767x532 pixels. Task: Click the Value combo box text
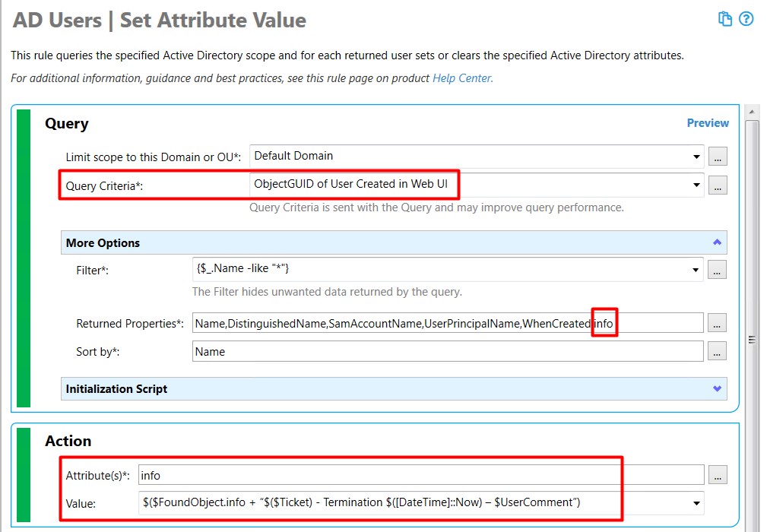(x=362, y=502)
